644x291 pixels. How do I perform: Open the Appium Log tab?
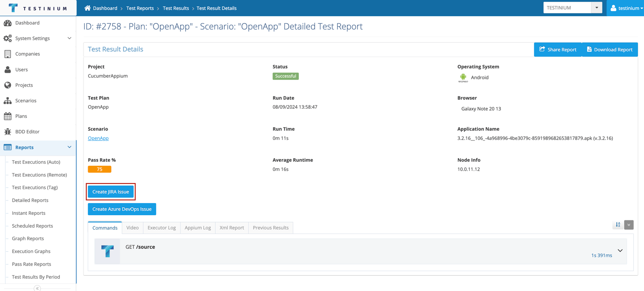tap(198, 228)
